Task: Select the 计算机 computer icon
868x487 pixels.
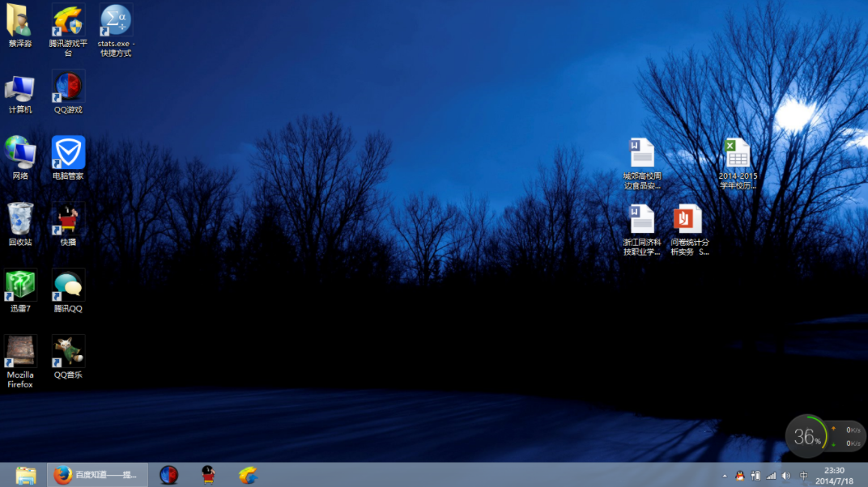Action: pos(20,87)
